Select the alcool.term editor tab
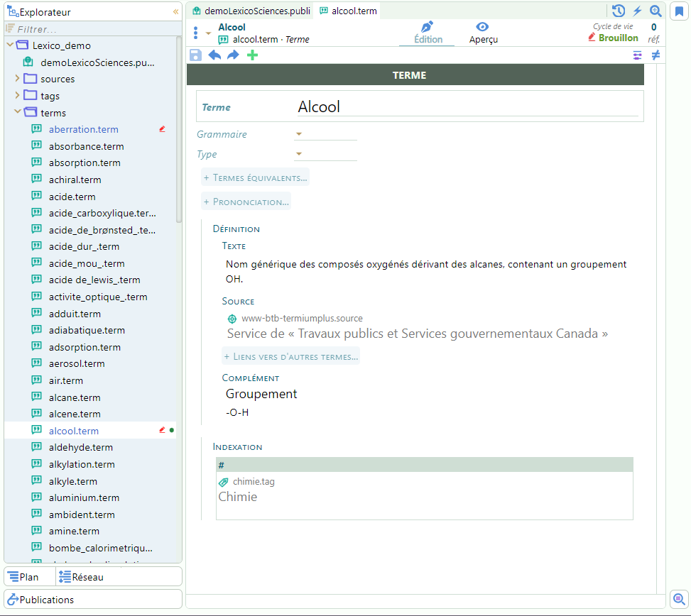The height and width of the screenshot is (616, 691). point(349,11)
